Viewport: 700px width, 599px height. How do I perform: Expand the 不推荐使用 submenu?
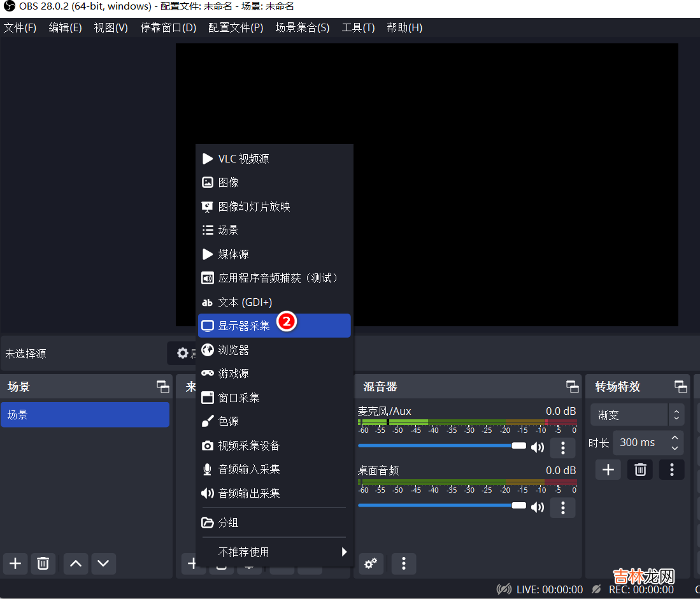click(274, 552)
